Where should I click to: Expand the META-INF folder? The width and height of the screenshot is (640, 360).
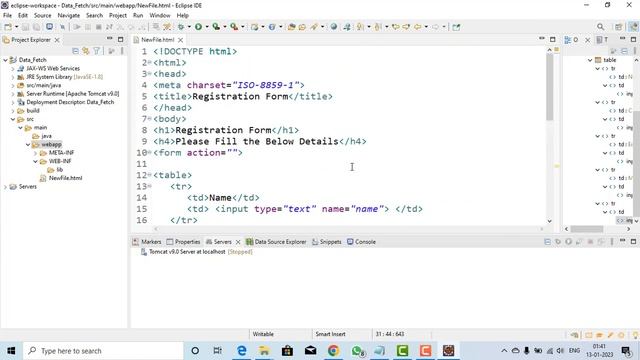(x=35, y=153)
